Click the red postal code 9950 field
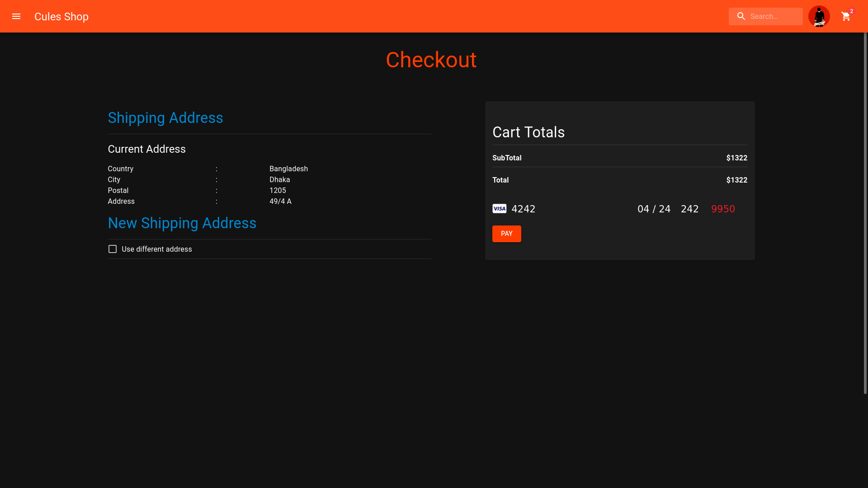Viewport: 868px width, 488px height. tap(723, 209)
